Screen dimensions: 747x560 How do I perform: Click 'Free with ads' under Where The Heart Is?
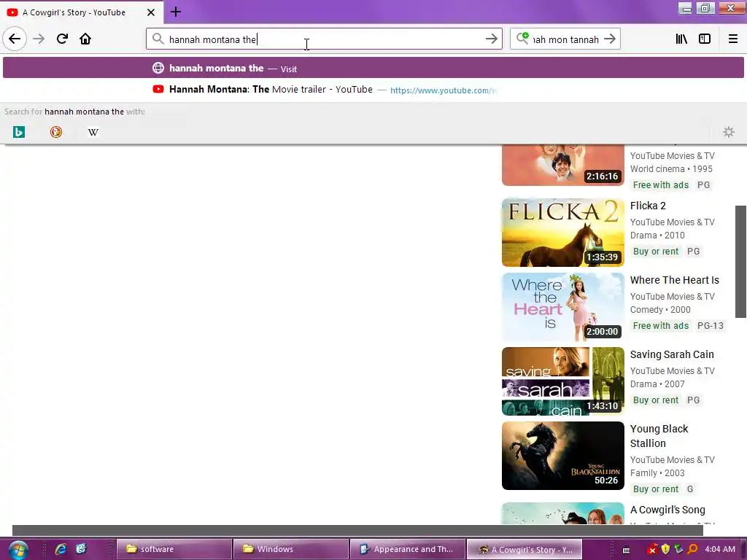pos(661,326)
